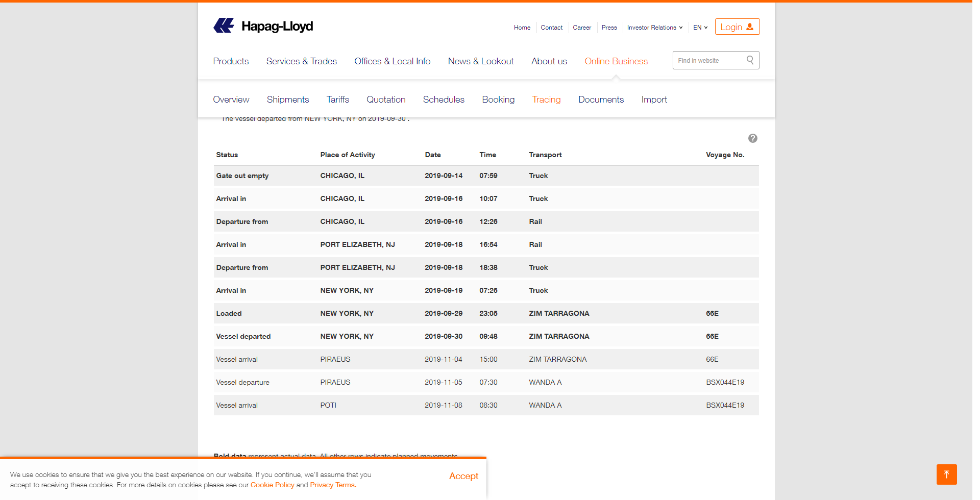Open the News & Lookout menu

480,61
